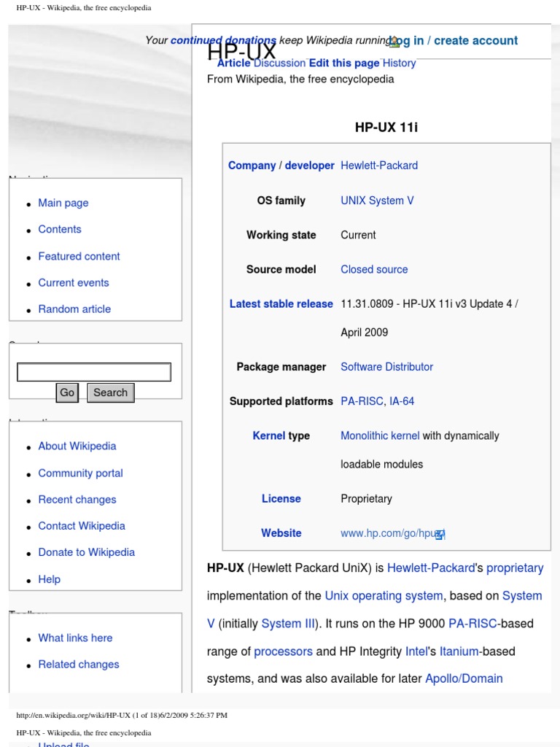Open About Wikipedia link

pyautogui.click(x=77, y=446)
